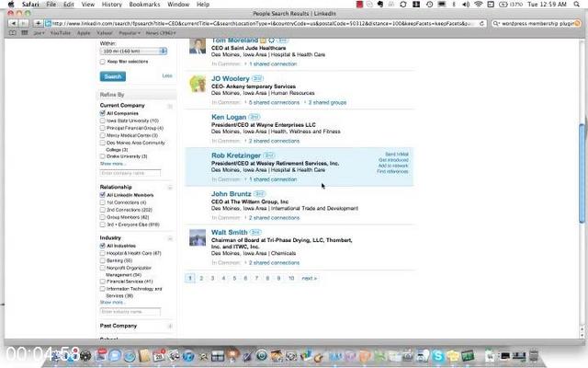Check the Drake University filter
The width and height of the screenshot is (588, 368).
102,156
